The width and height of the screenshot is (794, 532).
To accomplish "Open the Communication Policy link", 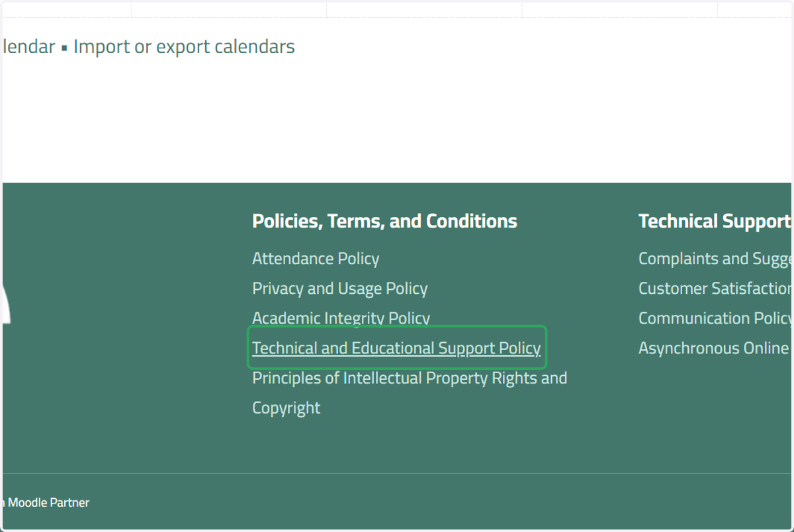I will (x=715, y=318).
